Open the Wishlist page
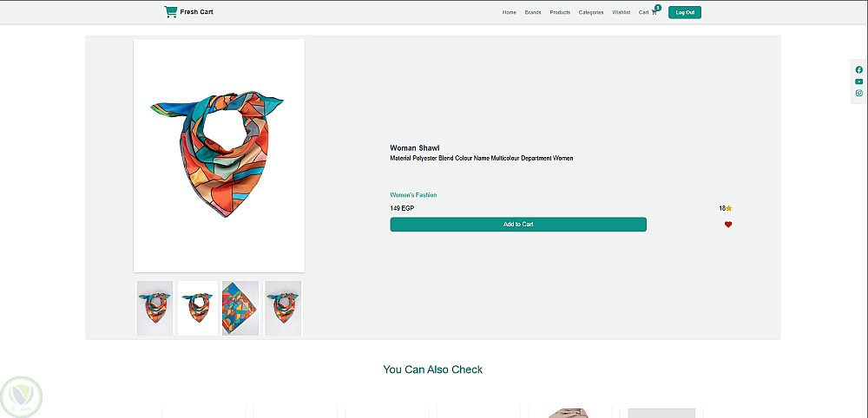868x418 pixels. (621, 12)
